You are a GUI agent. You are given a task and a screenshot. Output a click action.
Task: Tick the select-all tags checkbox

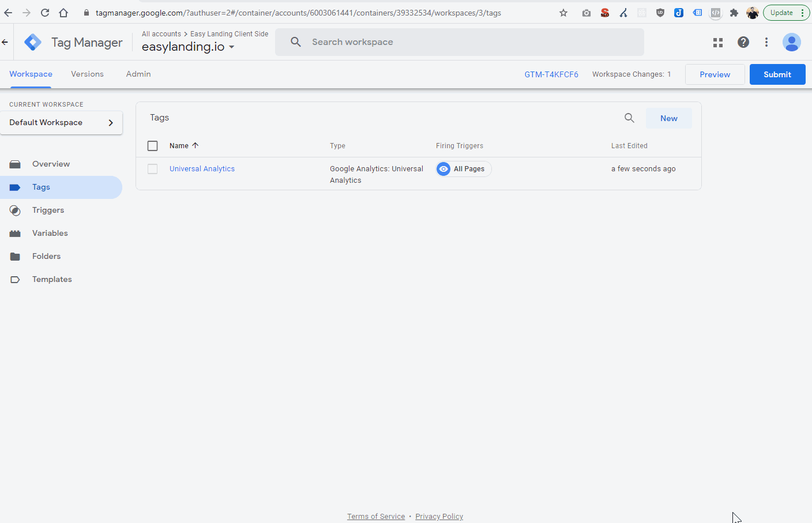point(152,146)
